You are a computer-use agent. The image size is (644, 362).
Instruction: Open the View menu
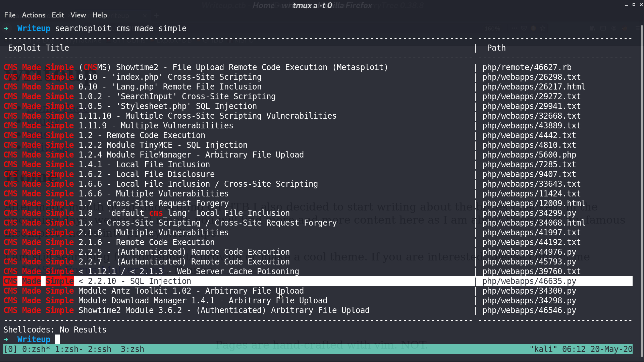coord(78,15)
